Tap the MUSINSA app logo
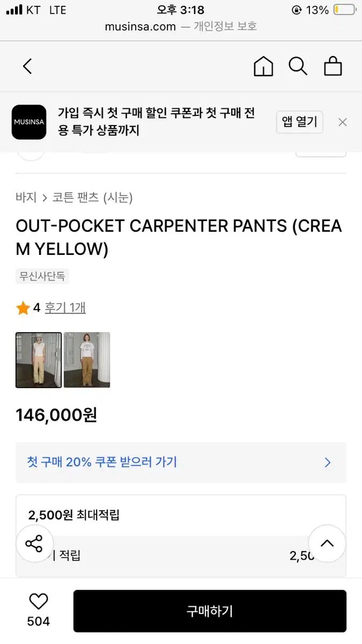This screenshot has height=644, width=362. 29,122
